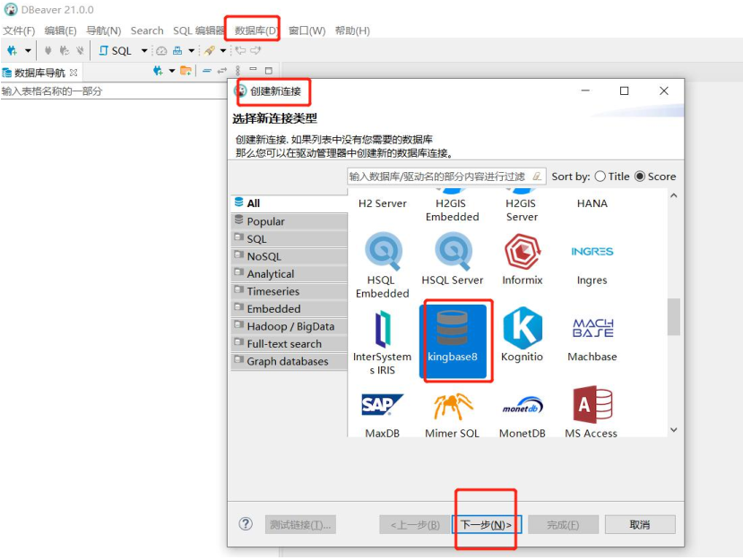Open the 导航(N) menu

[x=103, y=30]
